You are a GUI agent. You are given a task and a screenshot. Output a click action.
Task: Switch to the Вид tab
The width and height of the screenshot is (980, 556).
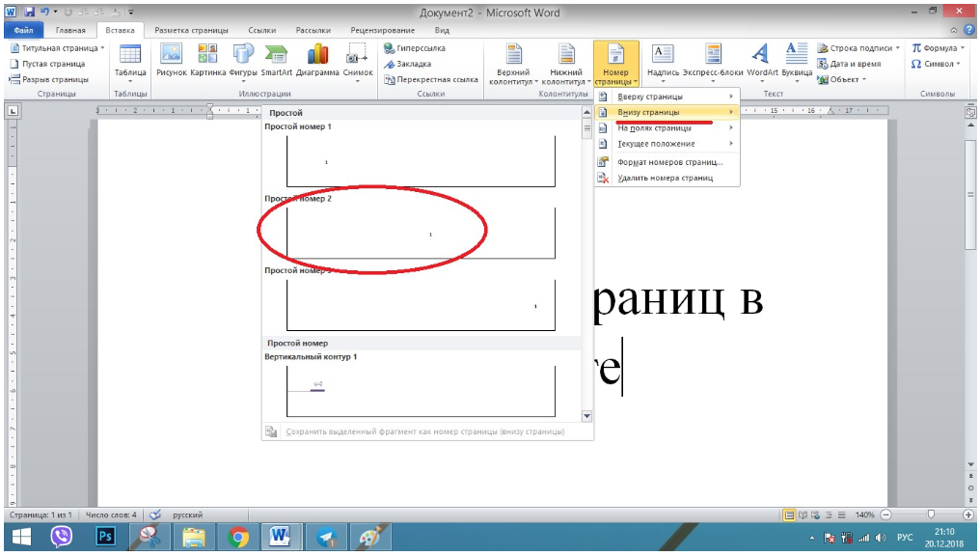[442, 30]
